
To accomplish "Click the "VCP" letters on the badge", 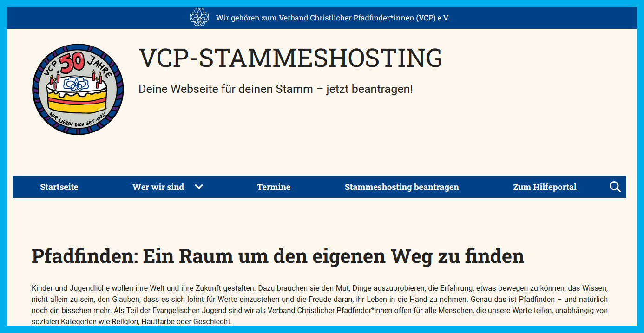I will click(50, 69).
